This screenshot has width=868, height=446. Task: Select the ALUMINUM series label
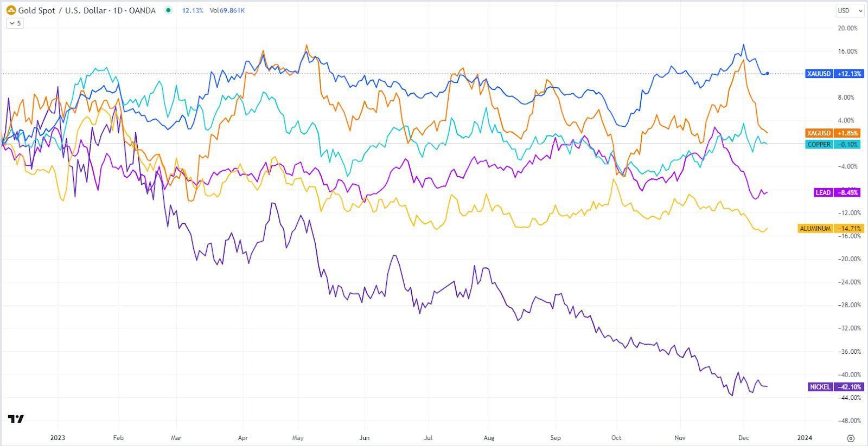click(x=815, y=229)
